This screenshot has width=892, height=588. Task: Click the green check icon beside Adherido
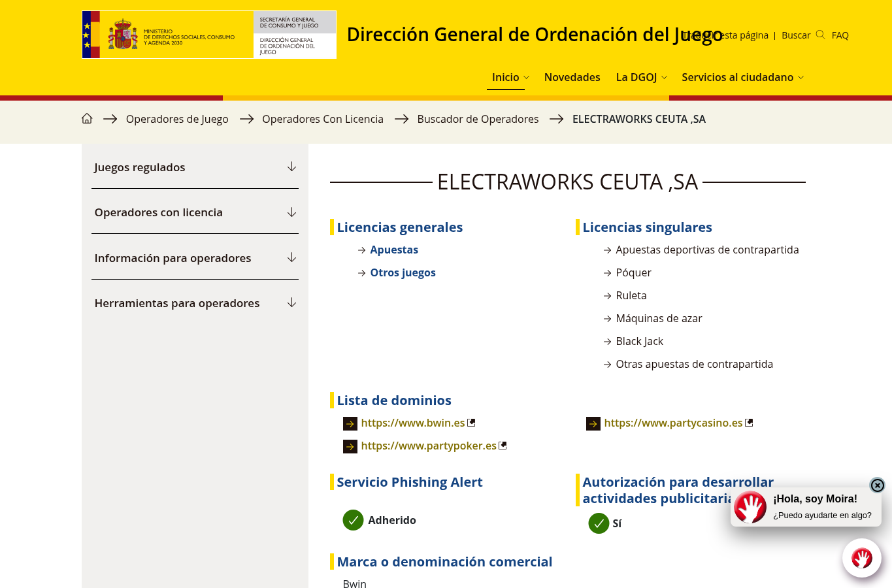coord(353,520)
